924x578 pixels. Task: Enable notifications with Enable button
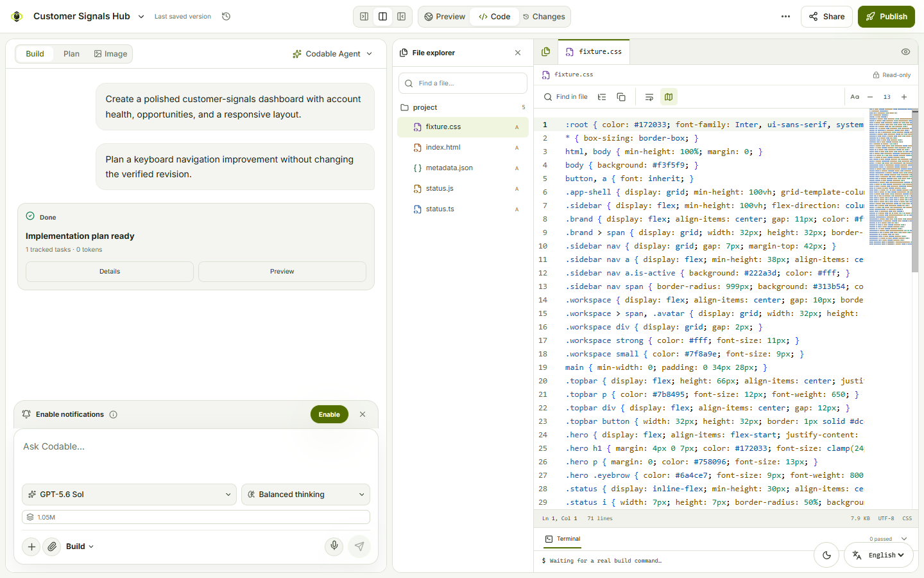click(329, 415)
